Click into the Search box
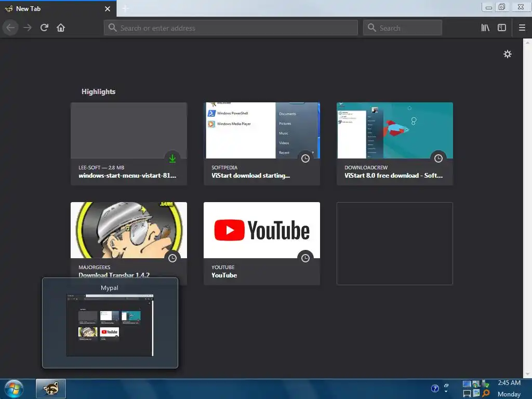The width and height of the screenshot is (532, 399). point(403,28)
